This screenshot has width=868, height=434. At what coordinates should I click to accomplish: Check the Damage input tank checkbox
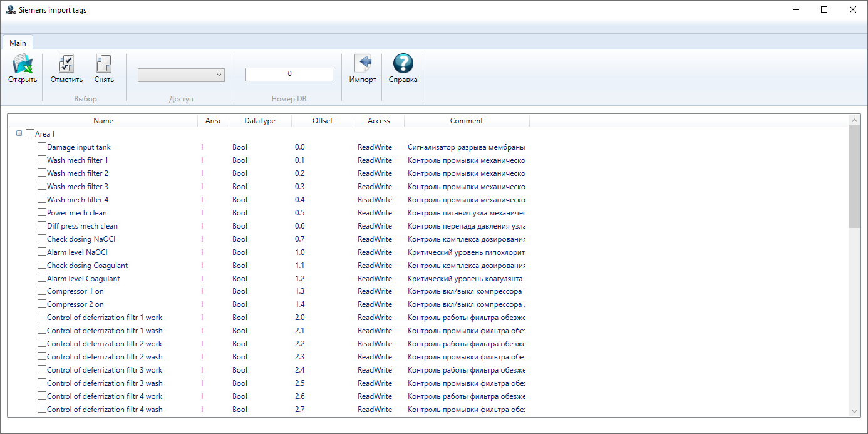tap(42, 147)
